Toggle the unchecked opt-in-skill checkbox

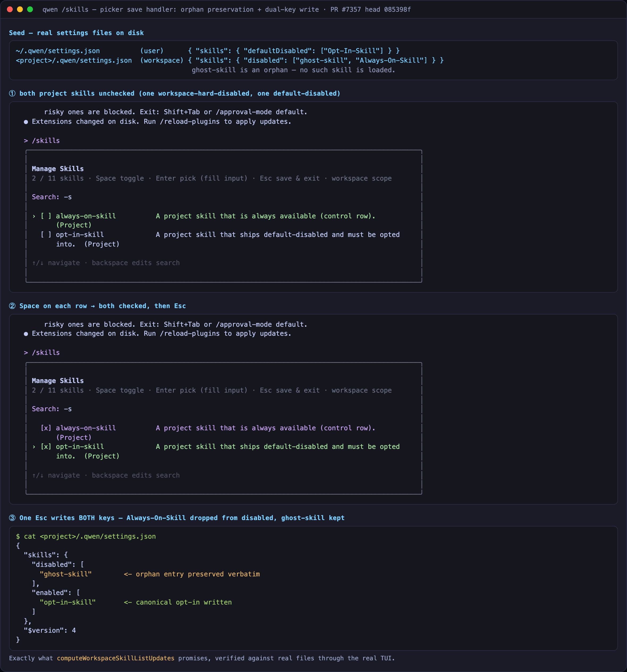[x=46, y=235]
